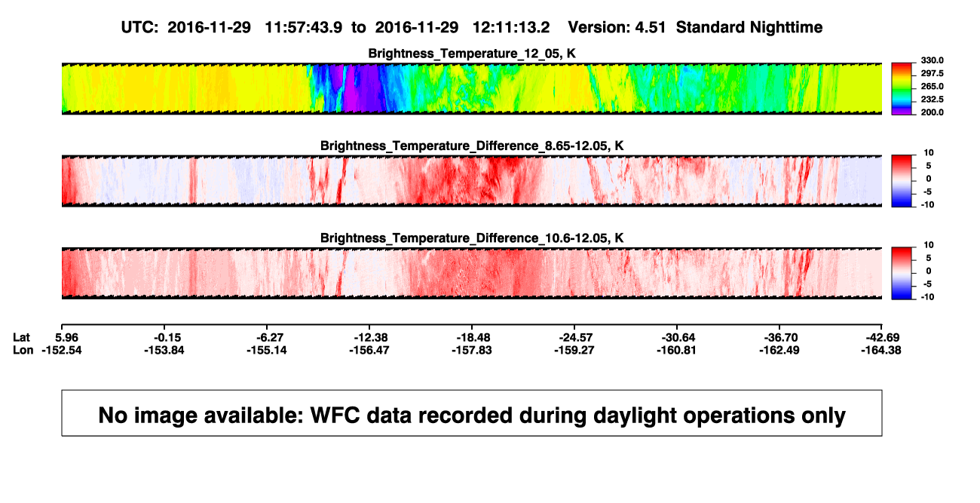The height and width of the screenshot is (503, 980).
Task: Click the 200.0 colorbar label
Action: [x=933, y=112]
